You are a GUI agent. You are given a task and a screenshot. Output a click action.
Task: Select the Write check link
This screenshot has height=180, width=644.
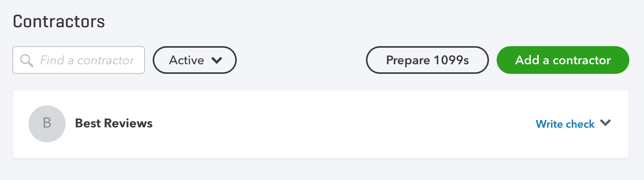coord(565,124)
